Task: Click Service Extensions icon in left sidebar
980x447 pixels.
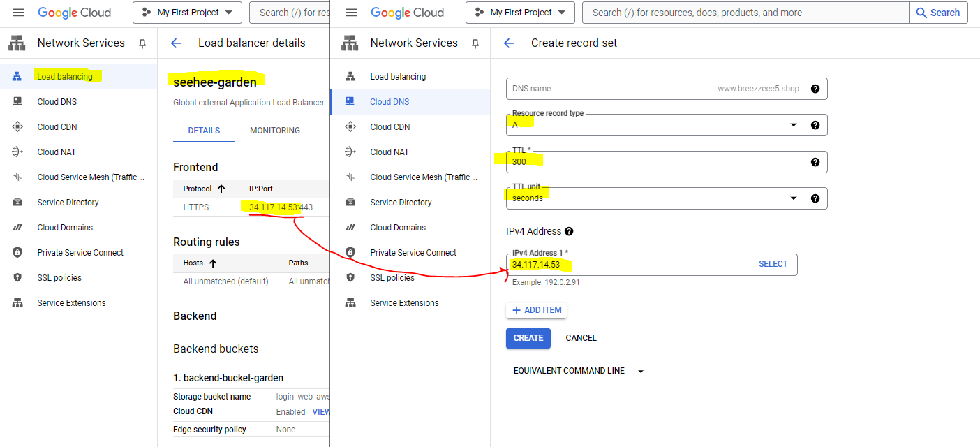Action: tap(17, 303)
